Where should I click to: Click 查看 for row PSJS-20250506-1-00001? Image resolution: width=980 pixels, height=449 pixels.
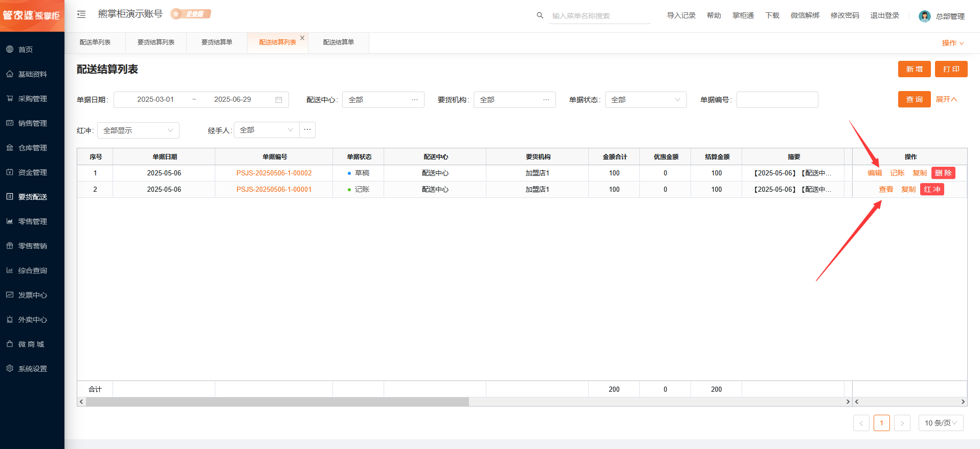[886, 189]
